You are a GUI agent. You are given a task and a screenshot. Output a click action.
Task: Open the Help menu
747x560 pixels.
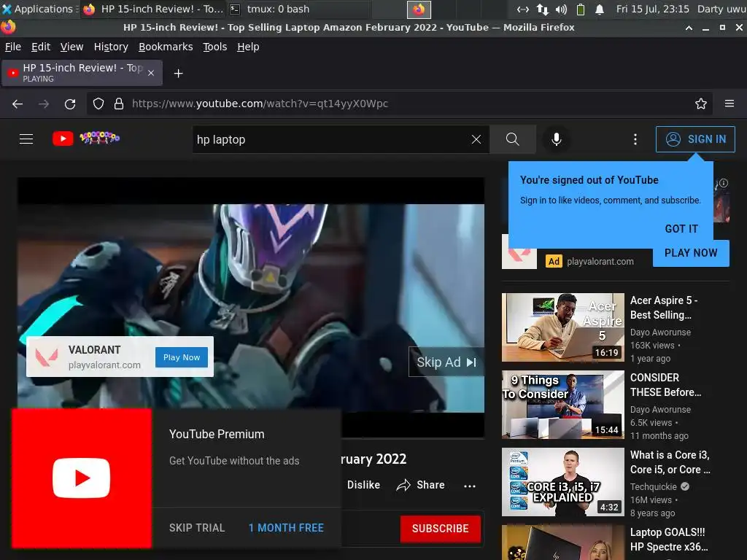tap(248, 47)
